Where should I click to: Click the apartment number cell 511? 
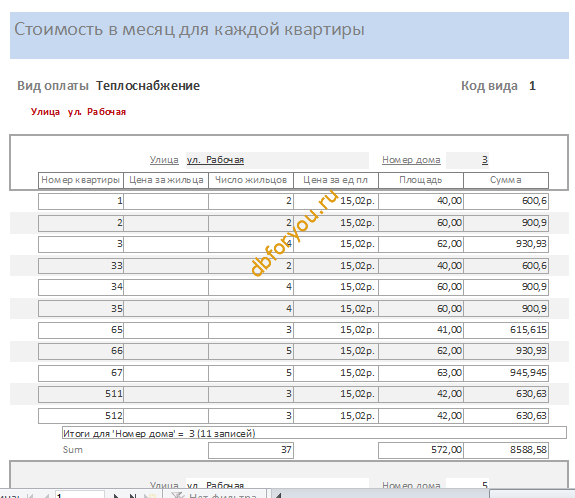pos(81,394)
